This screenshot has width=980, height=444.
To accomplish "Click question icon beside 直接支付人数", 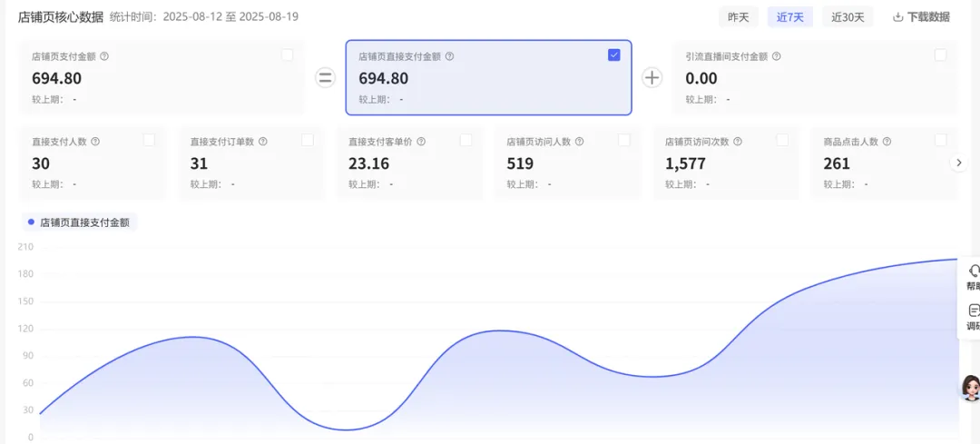I will pyautogui.click(x=95, y=142).
